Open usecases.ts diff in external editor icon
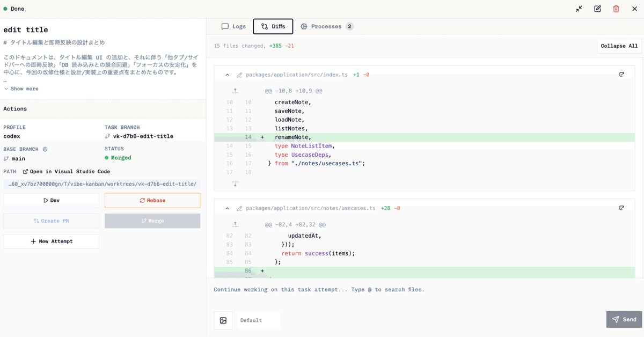The image size is (644, 337). coord(621,208)
